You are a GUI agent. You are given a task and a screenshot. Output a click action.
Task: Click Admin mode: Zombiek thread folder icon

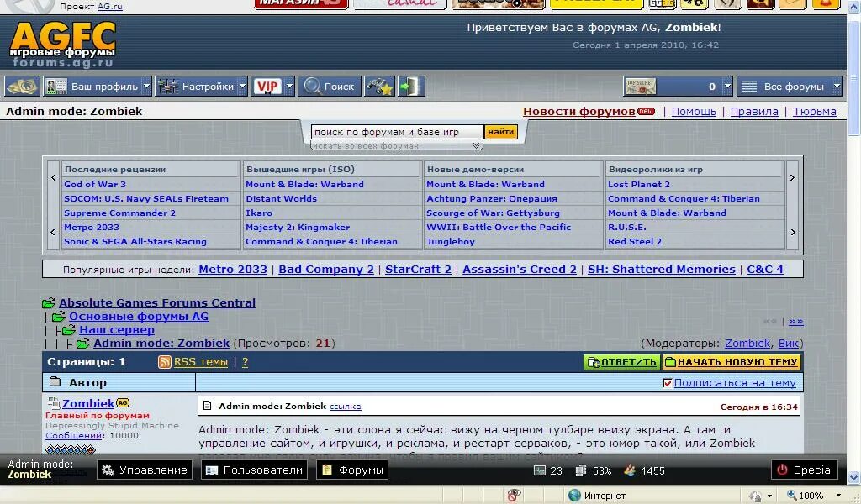(83, 344)
